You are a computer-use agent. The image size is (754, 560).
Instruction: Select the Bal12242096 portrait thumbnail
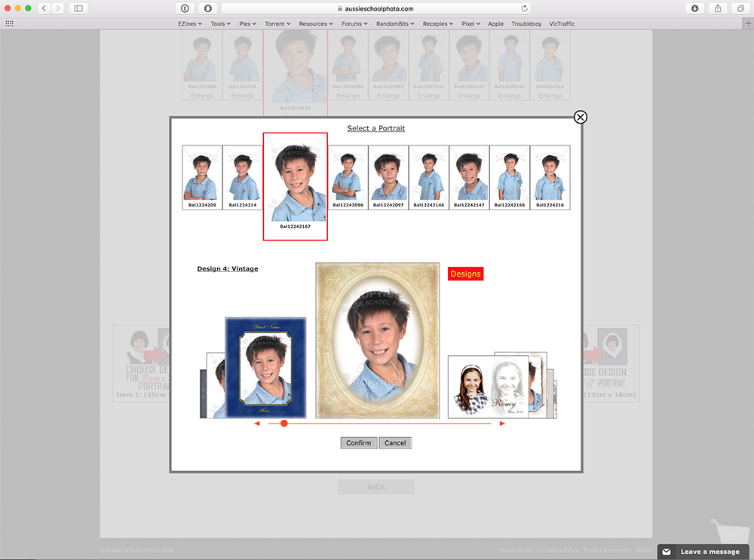click(x=348, y=176)
